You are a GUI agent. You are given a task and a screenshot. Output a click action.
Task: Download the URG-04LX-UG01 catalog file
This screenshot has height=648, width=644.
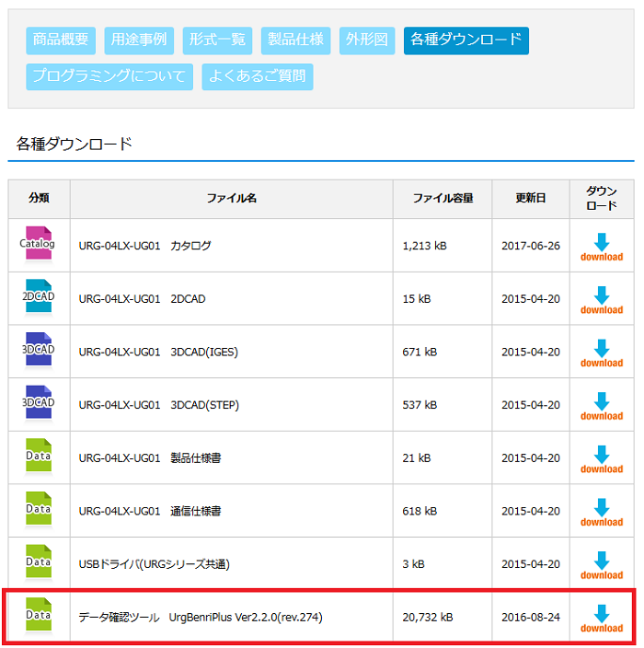602,248
